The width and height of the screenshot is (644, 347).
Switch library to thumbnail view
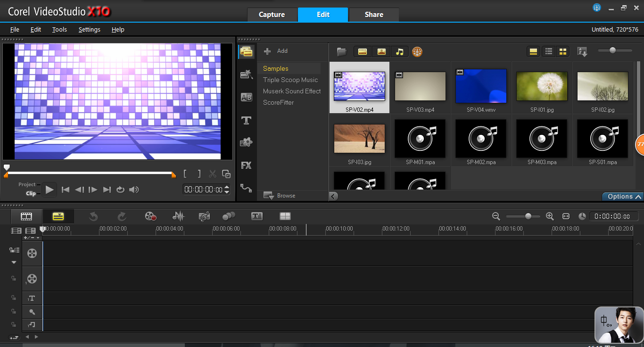563,52
